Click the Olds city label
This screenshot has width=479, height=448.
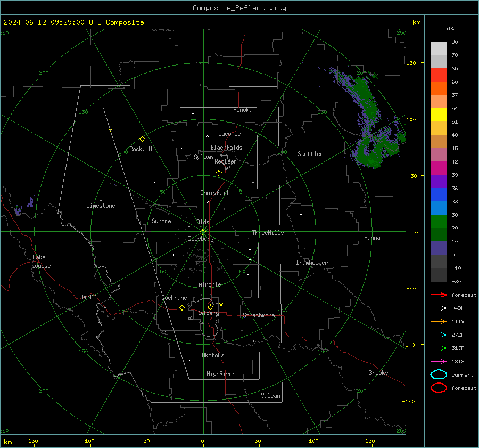(x=203, y=222)
